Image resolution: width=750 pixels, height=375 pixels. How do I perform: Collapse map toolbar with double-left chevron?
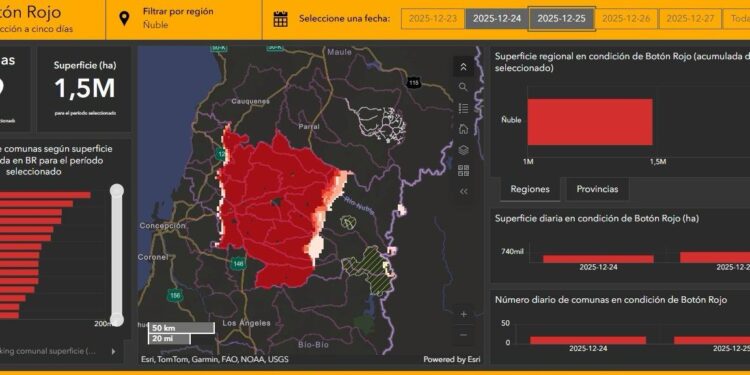coord(463,191)
